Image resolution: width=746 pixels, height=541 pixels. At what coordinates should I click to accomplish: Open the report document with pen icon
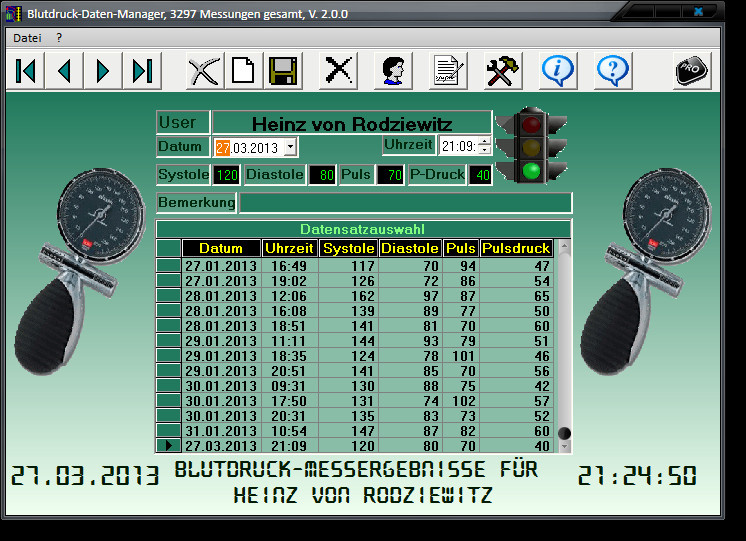click(448, 71)
